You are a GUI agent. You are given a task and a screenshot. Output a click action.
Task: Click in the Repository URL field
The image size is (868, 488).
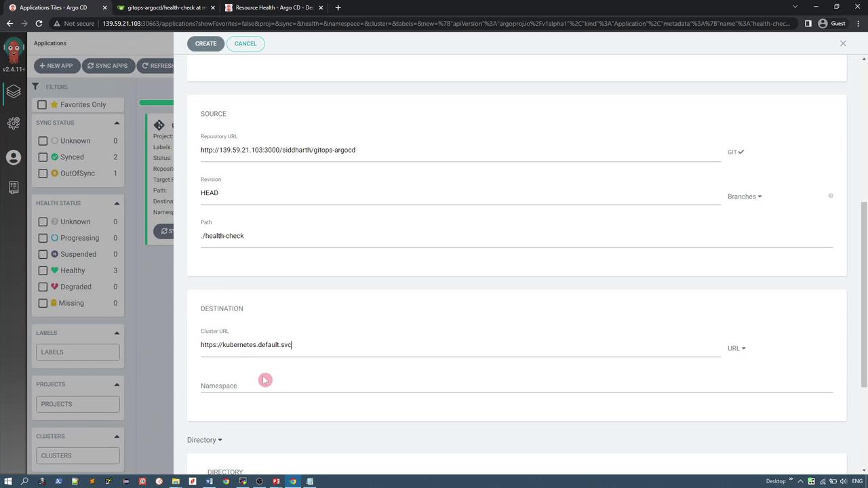click(460, 150)
